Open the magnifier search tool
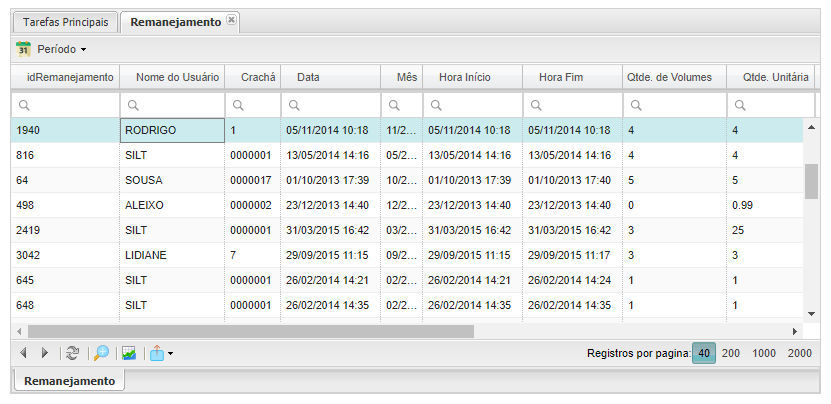This screenshot has width=831, height=404. (x=101, y=353)
